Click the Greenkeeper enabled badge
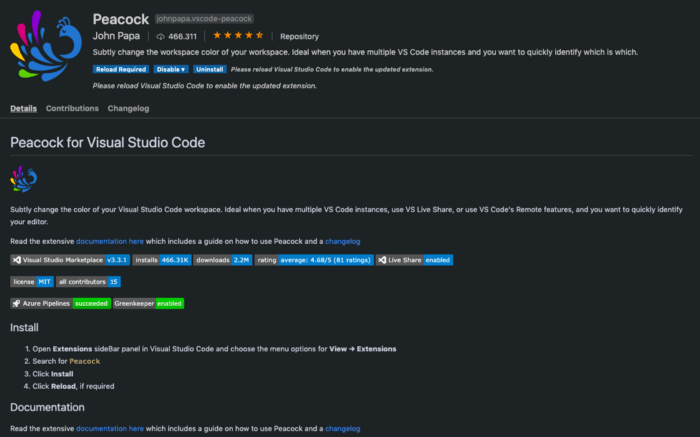Viewport: 700px width, 437px height. click(x=148, y=304)
